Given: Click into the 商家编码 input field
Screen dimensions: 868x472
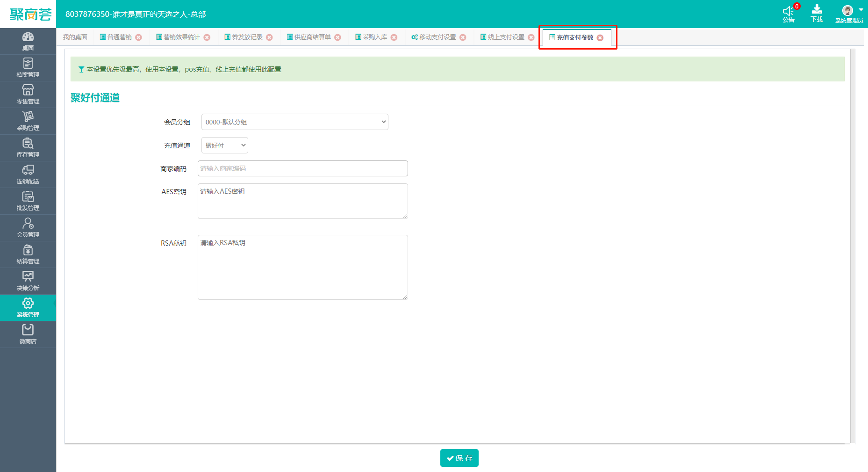Looking at the screenshot, I should [303, 168].
